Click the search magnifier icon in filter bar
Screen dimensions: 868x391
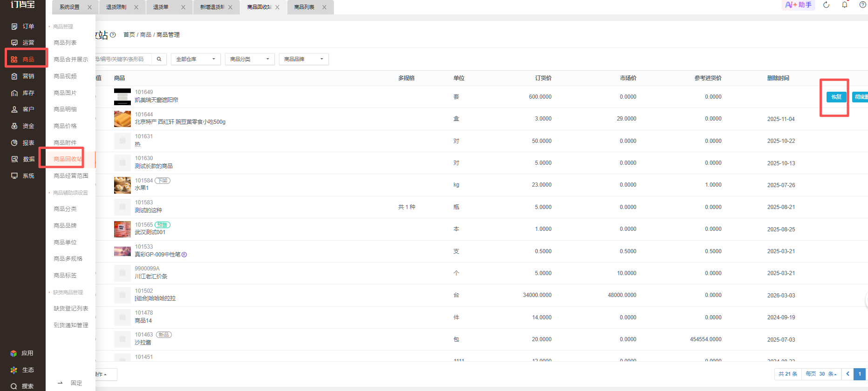coord(159,59)
